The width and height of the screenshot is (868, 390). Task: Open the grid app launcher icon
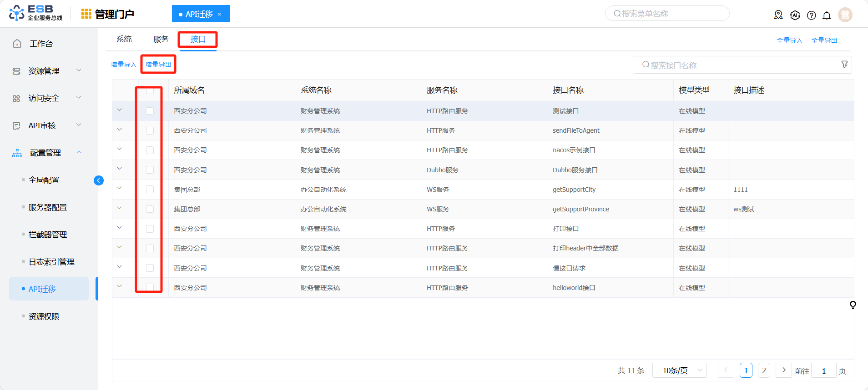pyautogui.click(x=86, y=14)
